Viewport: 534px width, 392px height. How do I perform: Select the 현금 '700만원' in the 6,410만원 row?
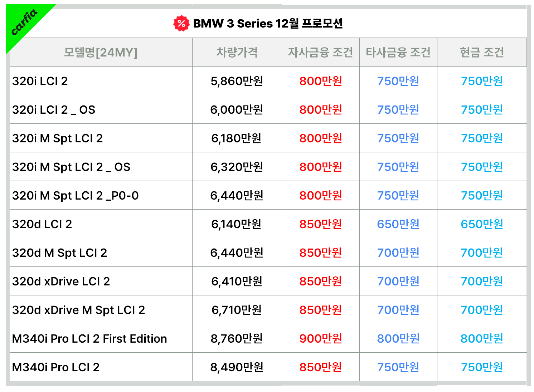pos(482,281)
